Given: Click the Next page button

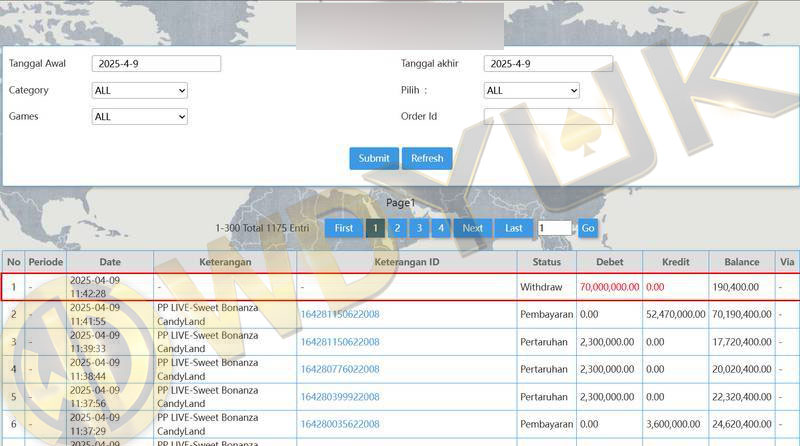Looking at the screenshot, I should 472,228.
